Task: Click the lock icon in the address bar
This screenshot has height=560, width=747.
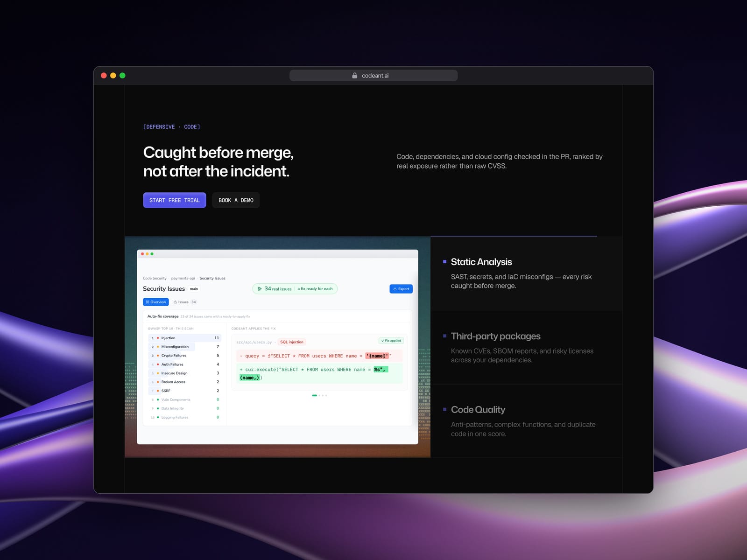Action: (355, 76)
